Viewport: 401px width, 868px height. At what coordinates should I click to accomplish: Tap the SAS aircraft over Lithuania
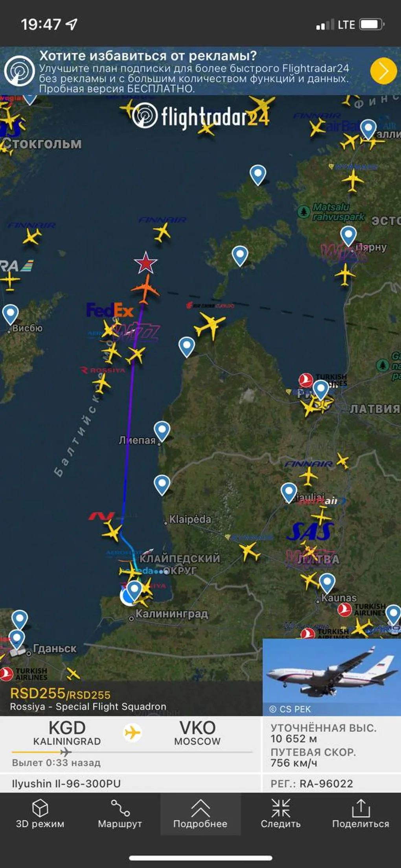pyautogui.click(x=321, y=516)
